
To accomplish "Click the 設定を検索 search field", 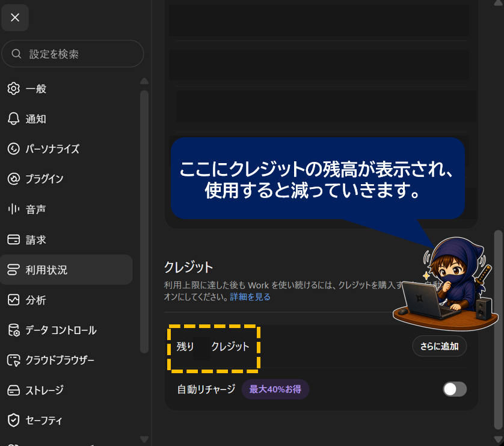I will pos(73,54).
